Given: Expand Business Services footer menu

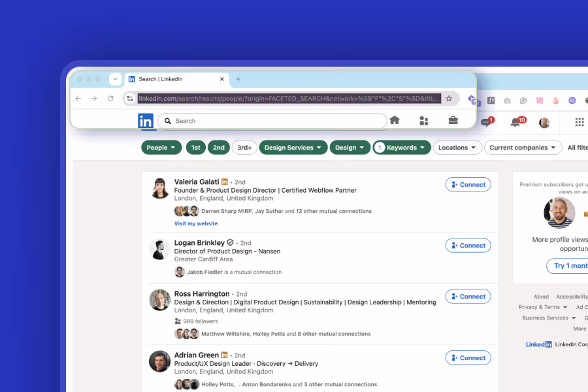Looking at the screenshot, I should pos(549,318).
